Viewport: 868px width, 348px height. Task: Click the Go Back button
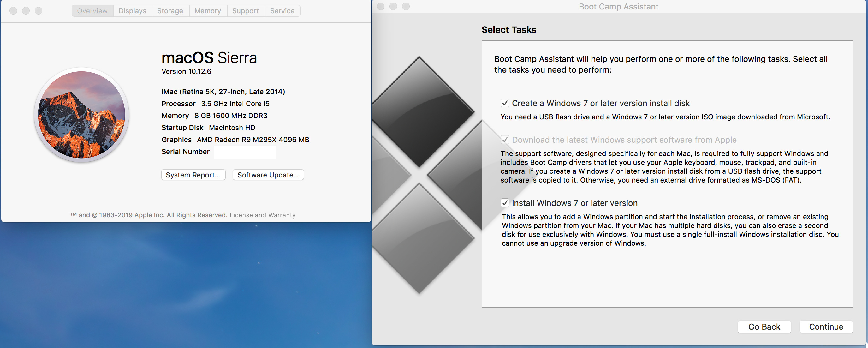(764, 327)
